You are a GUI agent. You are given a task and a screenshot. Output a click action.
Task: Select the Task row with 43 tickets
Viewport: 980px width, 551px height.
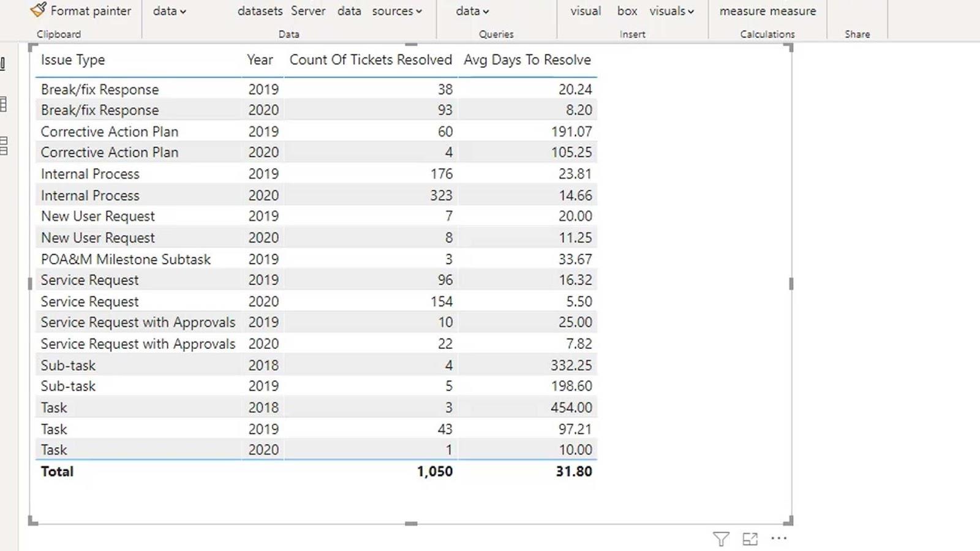(316, 429)
